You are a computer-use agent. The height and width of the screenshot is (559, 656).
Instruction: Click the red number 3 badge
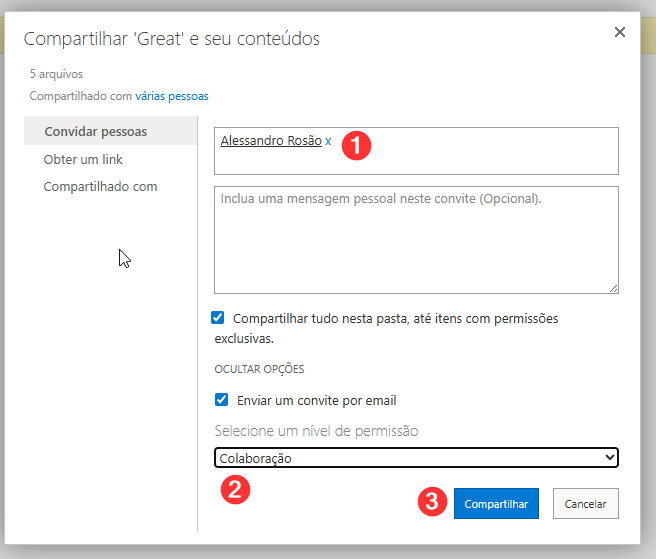click(x=431, y=502)
